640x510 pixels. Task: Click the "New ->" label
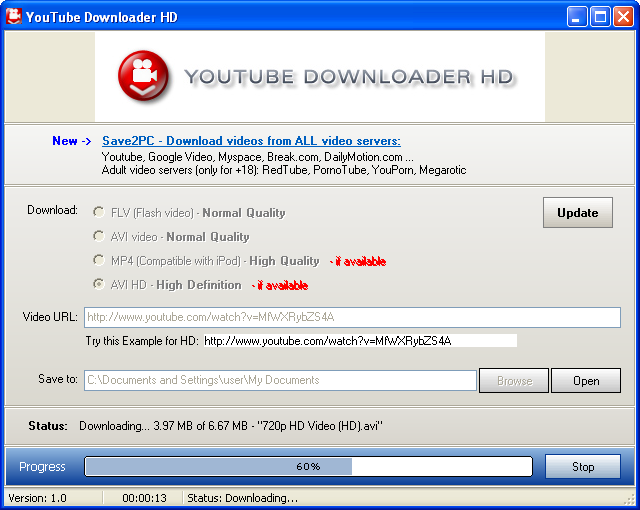[x=71, y=141]
